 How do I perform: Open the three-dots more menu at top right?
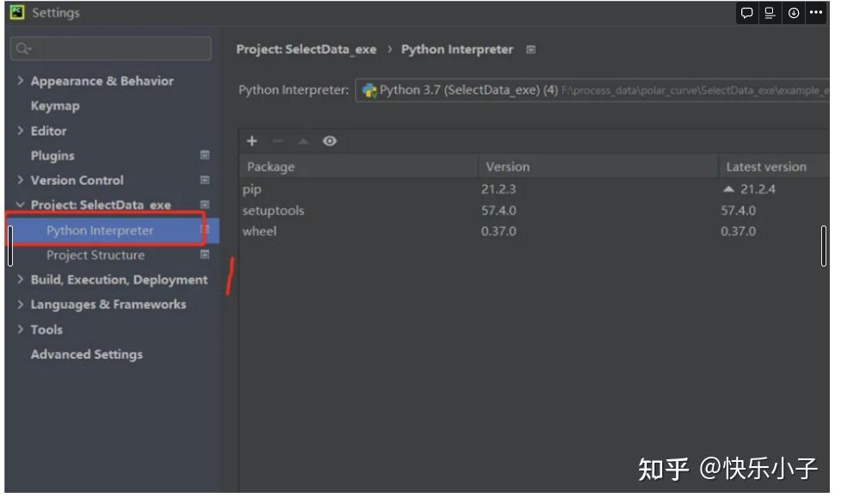[x=816, y=13]
